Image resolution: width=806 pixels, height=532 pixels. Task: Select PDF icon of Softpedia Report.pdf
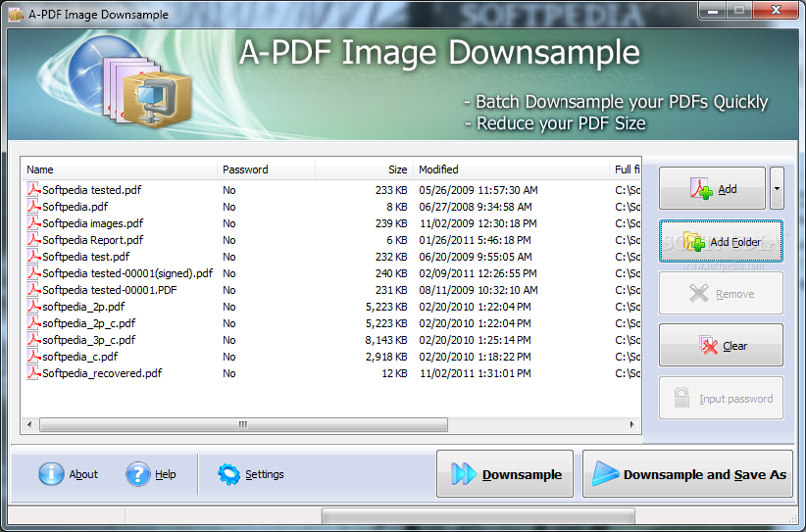point(33,240)
